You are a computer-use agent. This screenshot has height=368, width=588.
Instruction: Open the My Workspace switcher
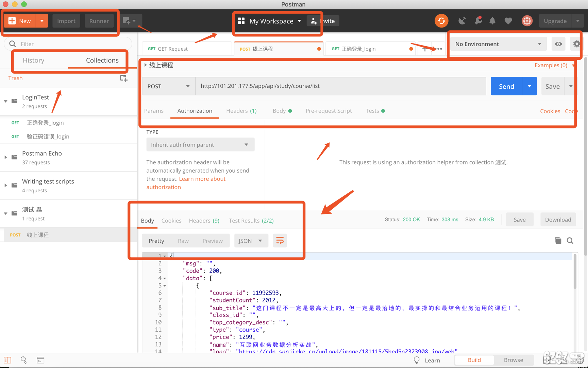270,21
